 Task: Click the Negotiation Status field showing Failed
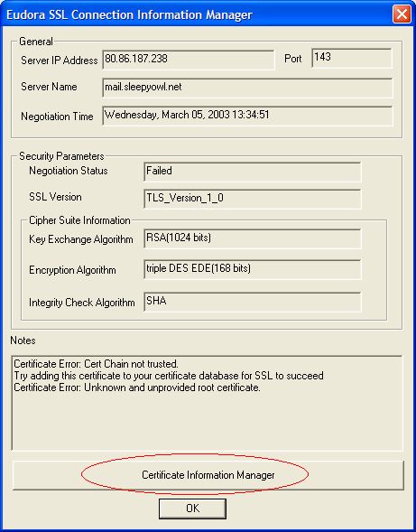(x=253, y=172)
